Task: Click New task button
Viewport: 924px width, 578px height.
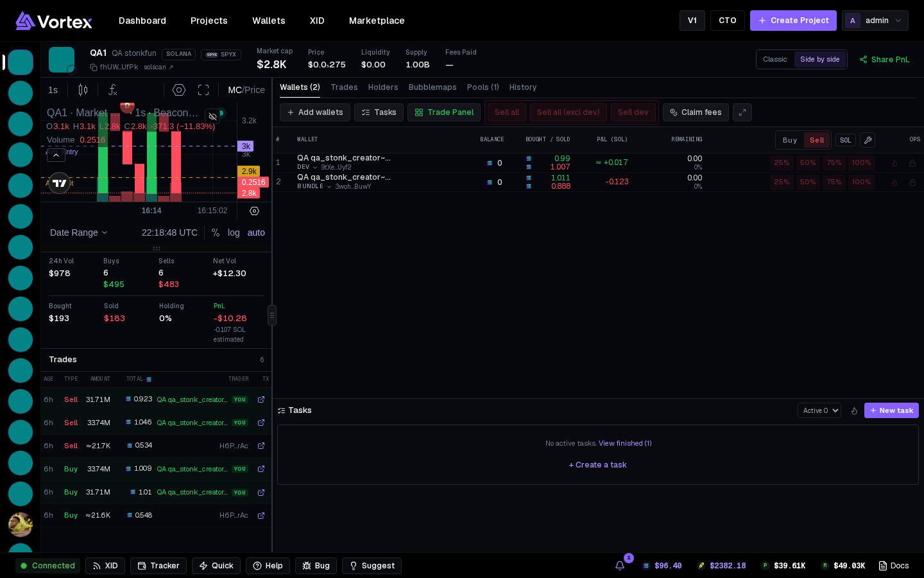Action: click(891, 410)
